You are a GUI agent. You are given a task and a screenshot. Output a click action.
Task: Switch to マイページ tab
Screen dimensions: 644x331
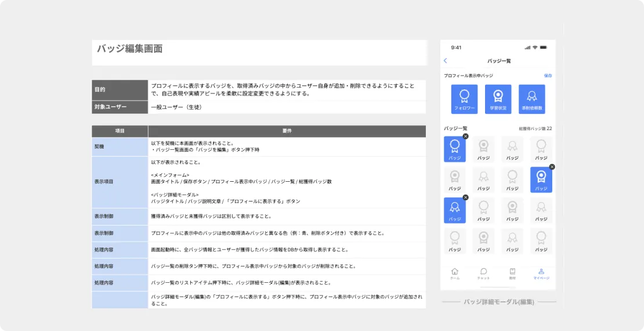coord(541,274)
